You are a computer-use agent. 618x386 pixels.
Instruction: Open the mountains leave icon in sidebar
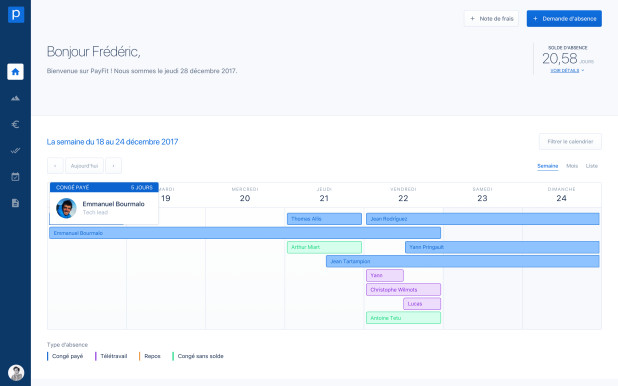pyautogui.click(x=15, y=98)
